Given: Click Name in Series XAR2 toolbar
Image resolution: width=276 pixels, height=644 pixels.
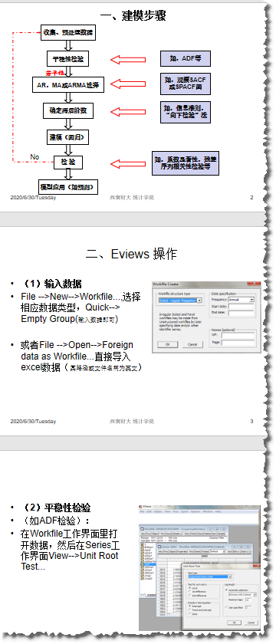Looking at the screenshot, I should click(x=197, y=551).
